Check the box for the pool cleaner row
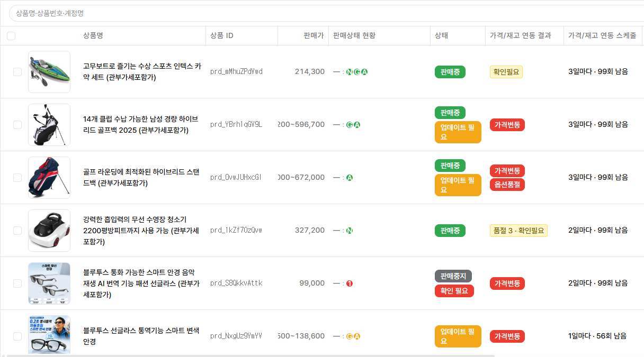The width and height of the screenshot is (644, 357). pyautogui.click(x=17, y=231)
